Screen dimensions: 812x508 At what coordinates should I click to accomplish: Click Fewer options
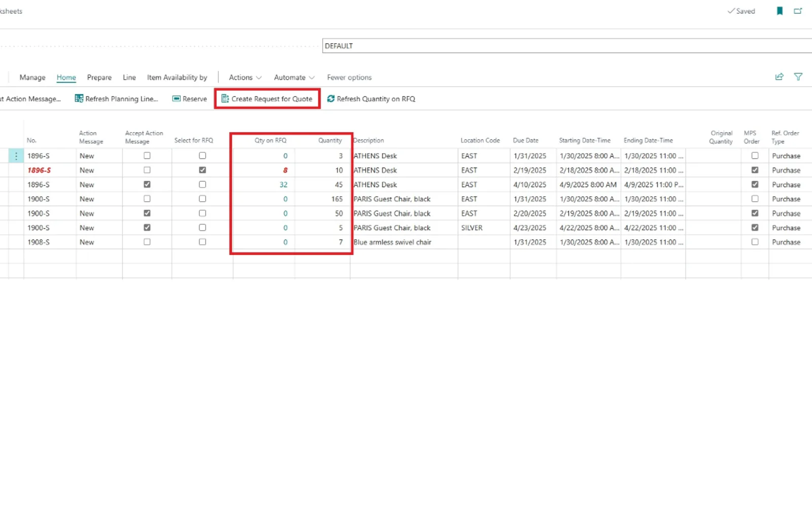(349, 77)
